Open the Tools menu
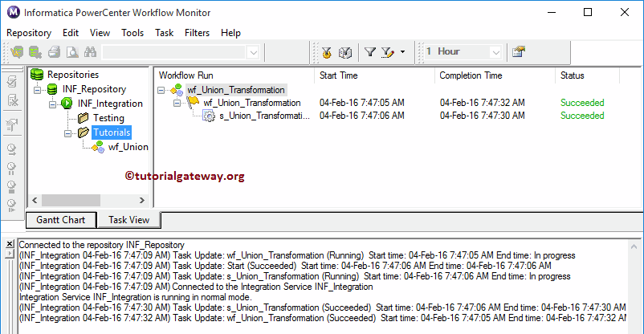This screenshot has width=644, height=334. pos(132,33)
